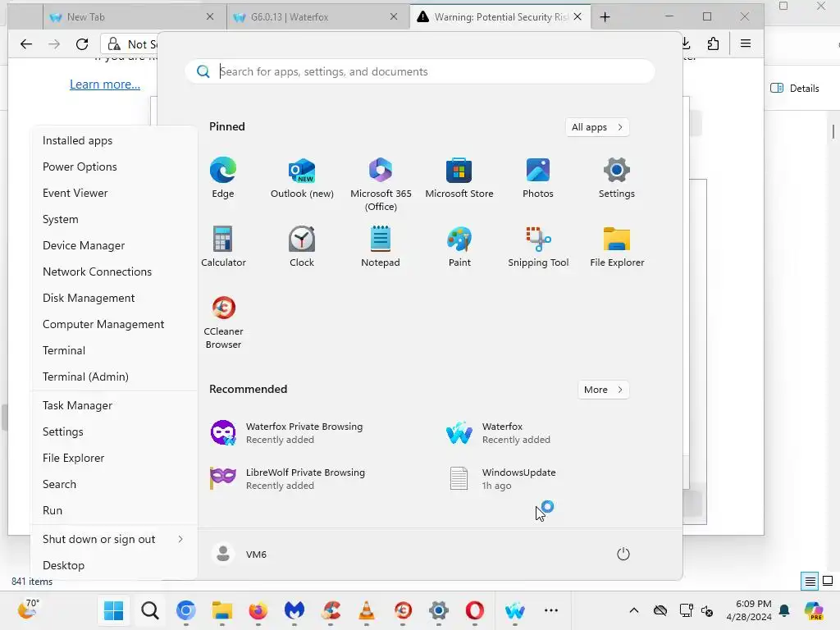Launch the Clock app
This screenshot has height=630, width=840.
[x=302, y=246]
